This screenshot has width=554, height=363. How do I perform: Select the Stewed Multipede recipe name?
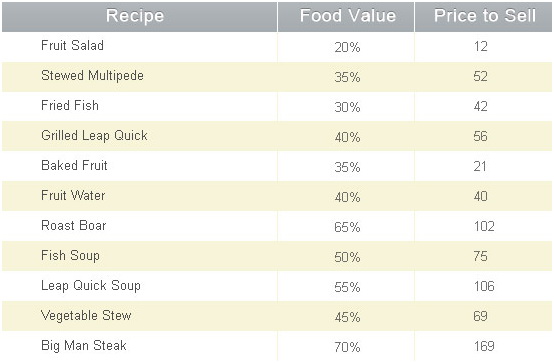pos(92,76)
